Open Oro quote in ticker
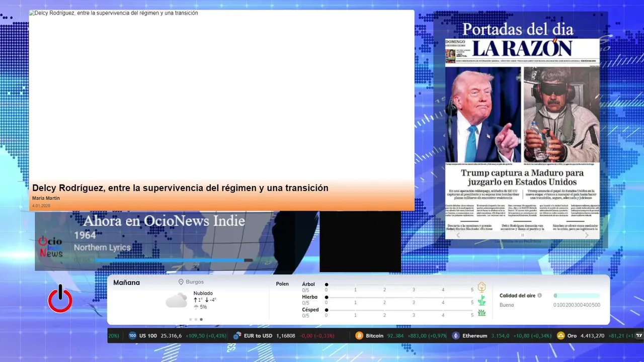 596,335
